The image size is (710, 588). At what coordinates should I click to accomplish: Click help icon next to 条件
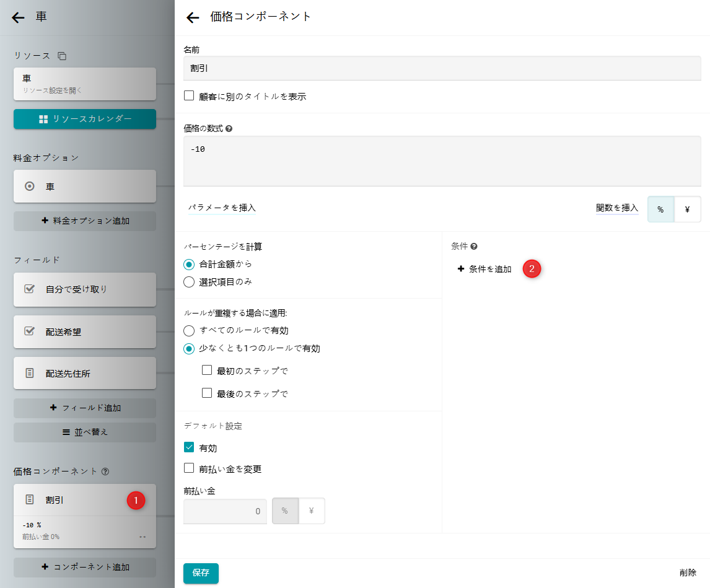click(x=474, y=247)
